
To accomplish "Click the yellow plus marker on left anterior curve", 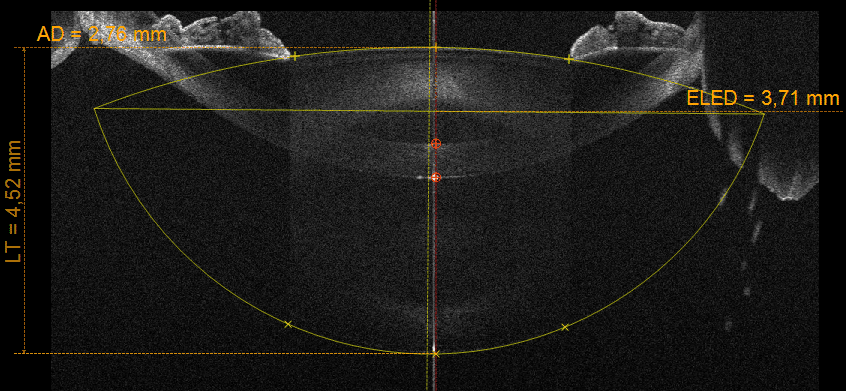I will click(x=295, y=56).
